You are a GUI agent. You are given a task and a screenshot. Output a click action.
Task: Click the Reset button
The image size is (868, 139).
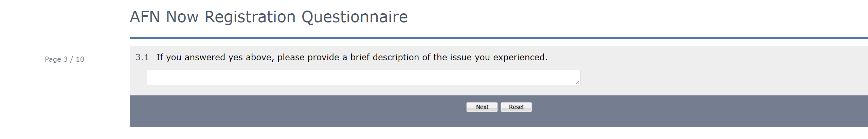tap(516, 107)
